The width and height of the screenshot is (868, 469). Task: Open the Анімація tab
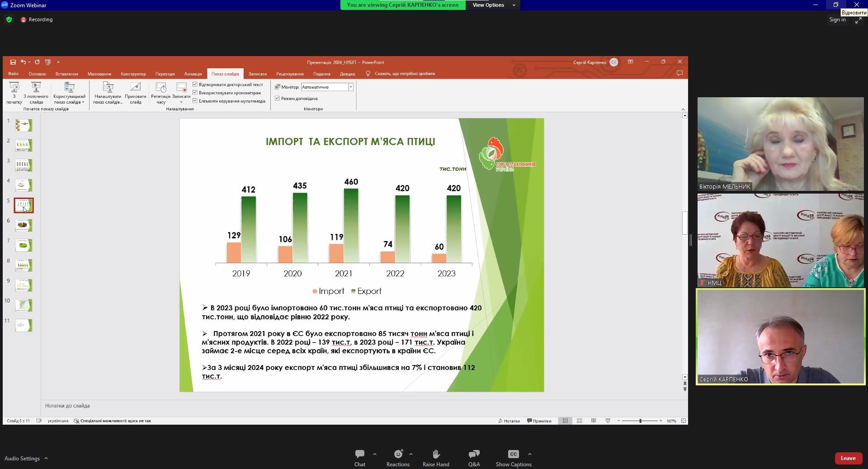pyautogui.click(x=193, y=74)
